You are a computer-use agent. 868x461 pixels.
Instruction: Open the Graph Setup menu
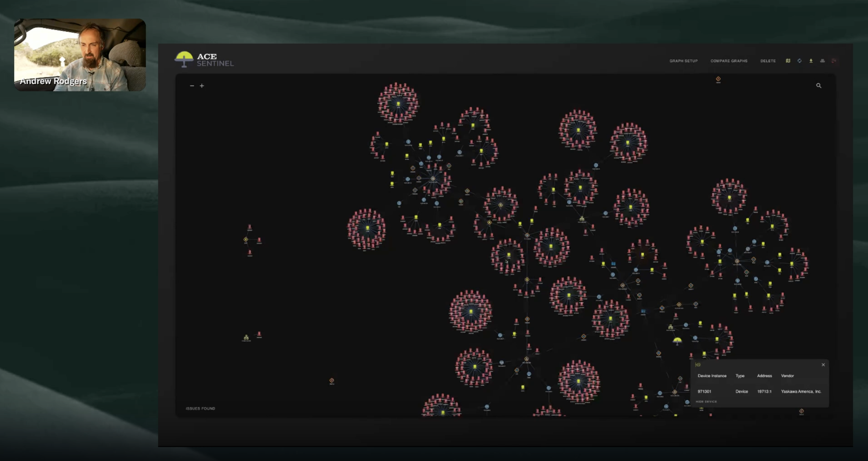coord(683,61)
